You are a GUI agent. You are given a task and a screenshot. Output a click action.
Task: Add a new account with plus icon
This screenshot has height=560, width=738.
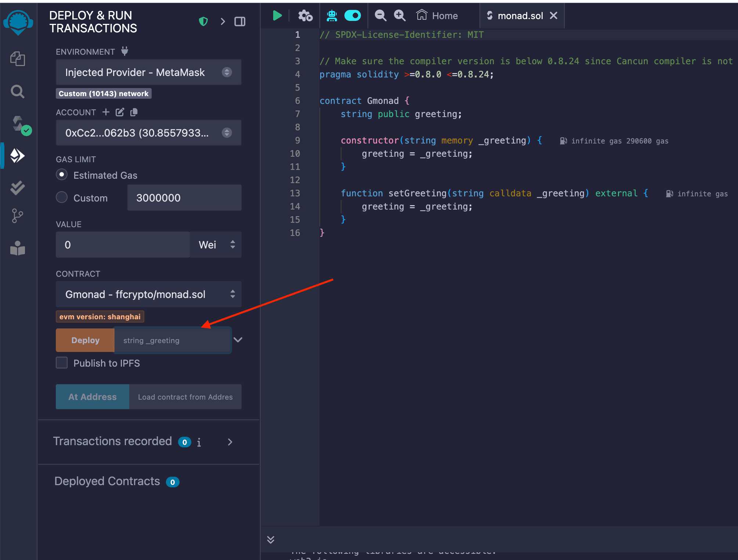(x=106, y=112)
